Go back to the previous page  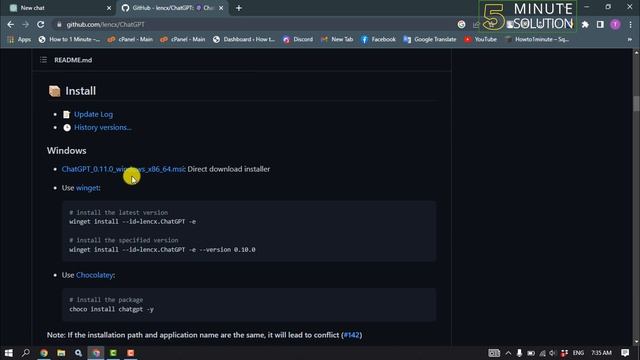11,24
